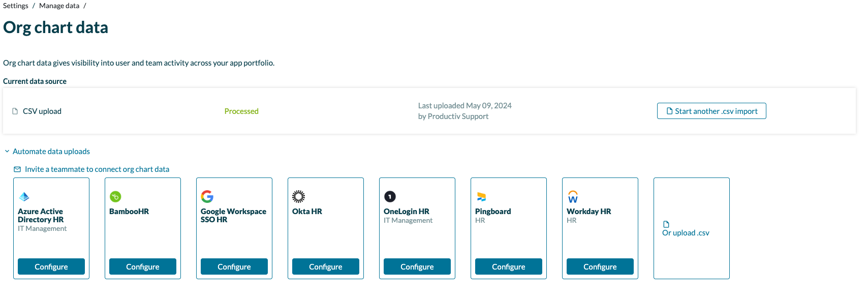The height and width of the screenshot is (297, 868).
Task: Click the Google Workspace G logo
Action: 207,197
